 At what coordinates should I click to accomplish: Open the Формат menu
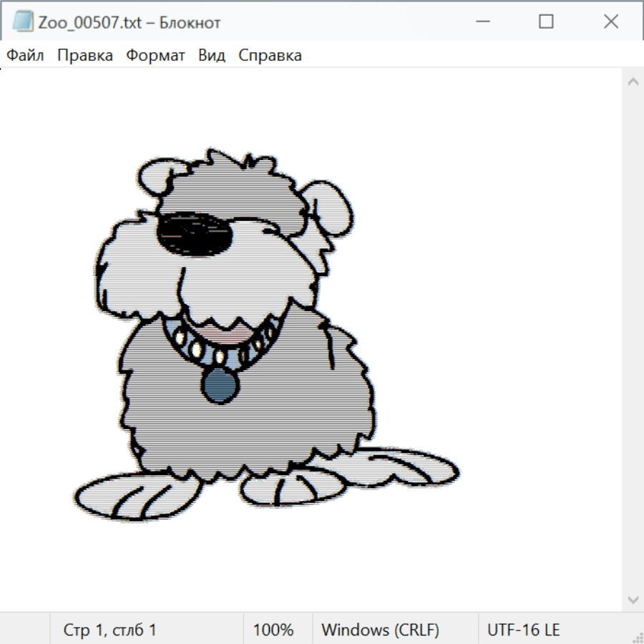(155, 55)
